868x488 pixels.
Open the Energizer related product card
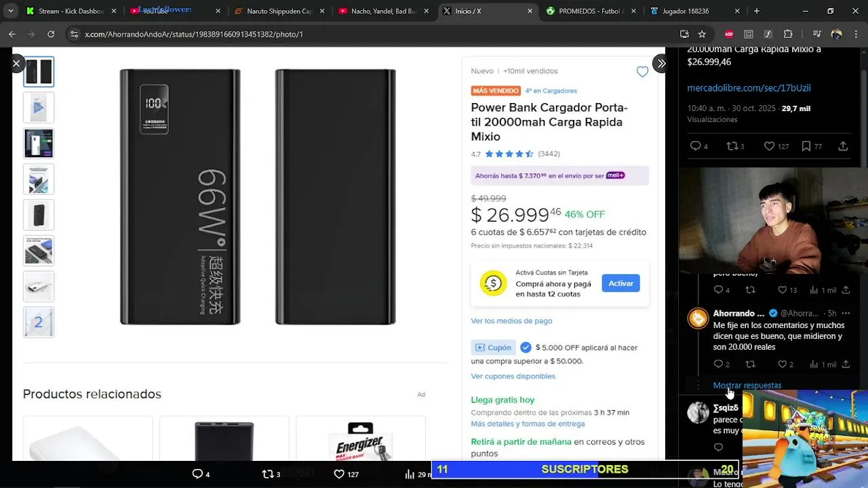click(x=361, y=439)
